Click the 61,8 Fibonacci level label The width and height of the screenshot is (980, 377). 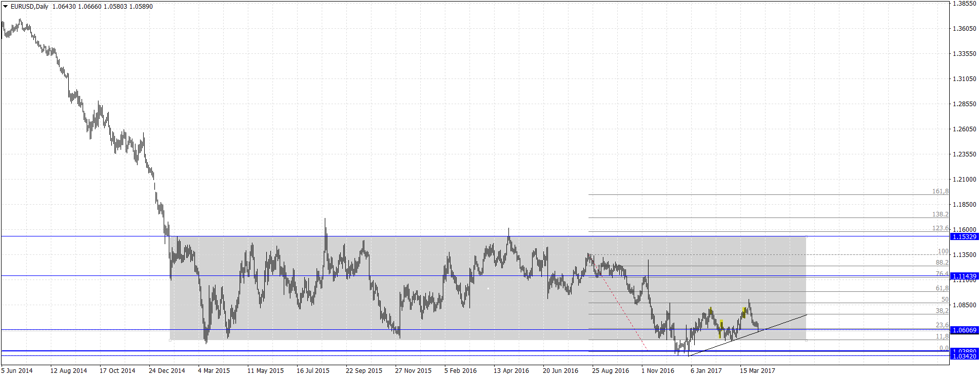click(x=942, y=289)
